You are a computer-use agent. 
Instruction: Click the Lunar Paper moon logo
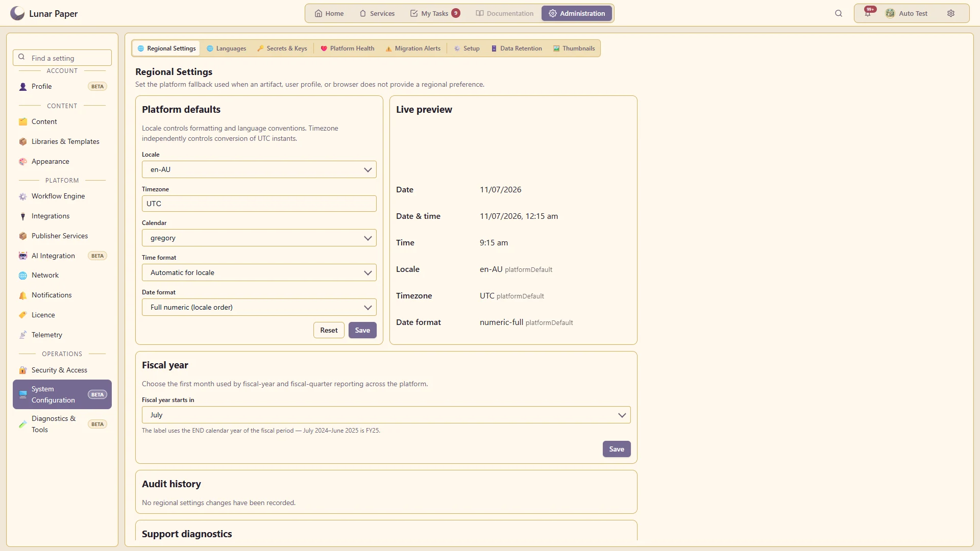tap(17, 13)
